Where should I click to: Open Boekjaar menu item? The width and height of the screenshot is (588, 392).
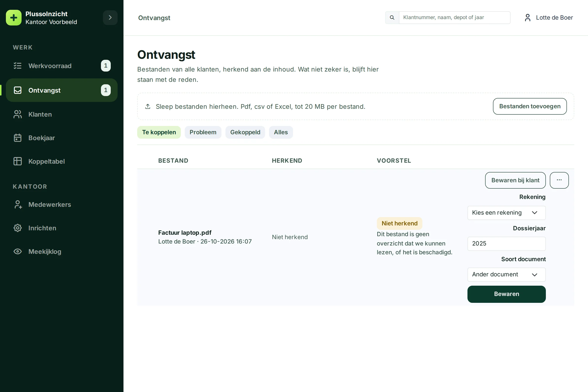62,138
